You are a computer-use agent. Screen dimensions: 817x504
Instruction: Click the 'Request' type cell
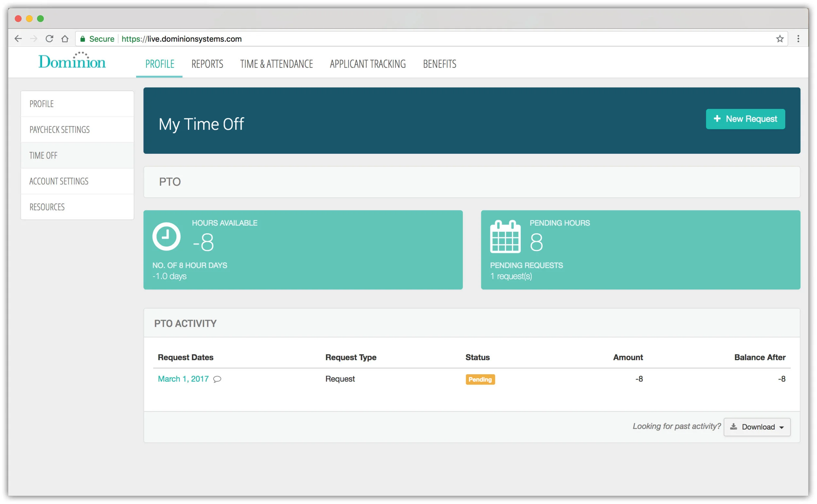(340, 379)
